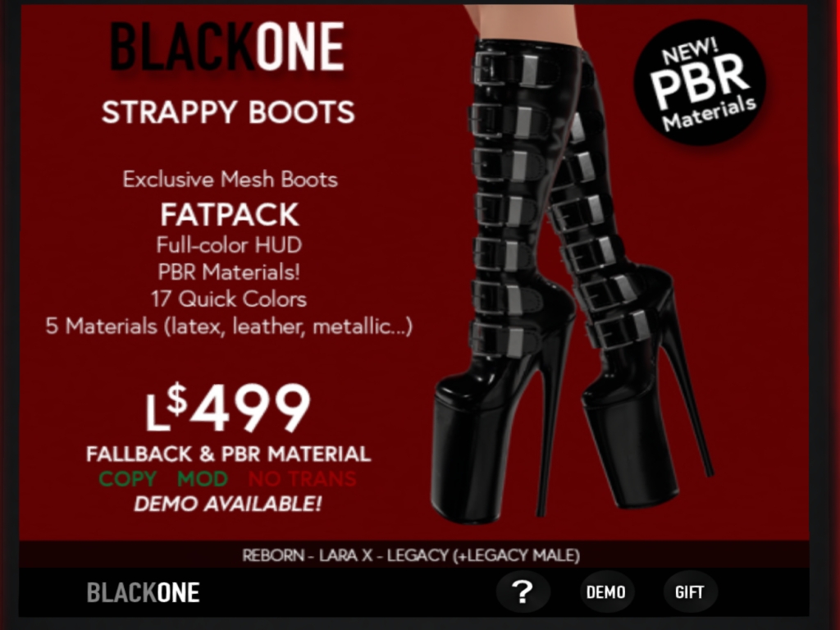Click the Exclusive Mesh Boots subtitle
The image size is (840, 630).
pos(230,179)
